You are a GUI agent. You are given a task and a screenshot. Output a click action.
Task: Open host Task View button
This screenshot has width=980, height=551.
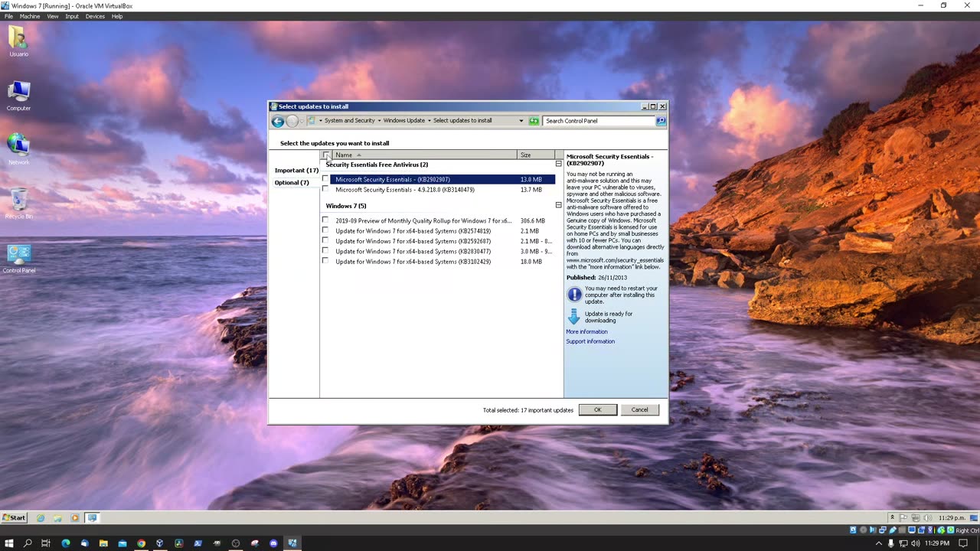click(x=46, y=543)
